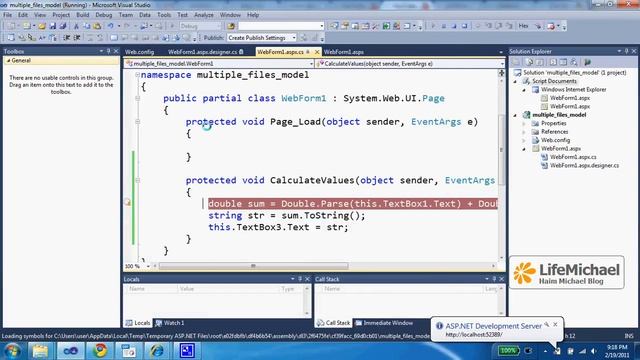The height and width of the screenshot is (360, 640).
Task: Switch to the Immediate Window tab
Action: (384, 323)
